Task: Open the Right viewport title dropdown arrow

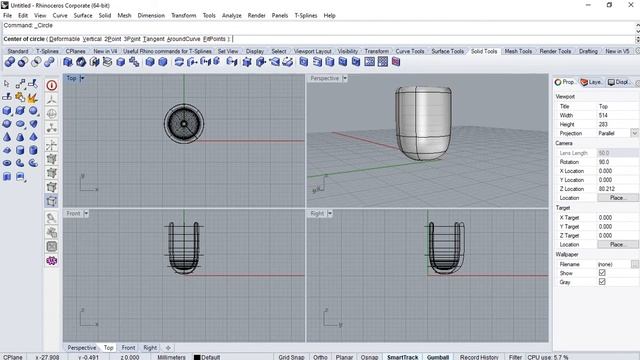Action: [x=330, y=213]
